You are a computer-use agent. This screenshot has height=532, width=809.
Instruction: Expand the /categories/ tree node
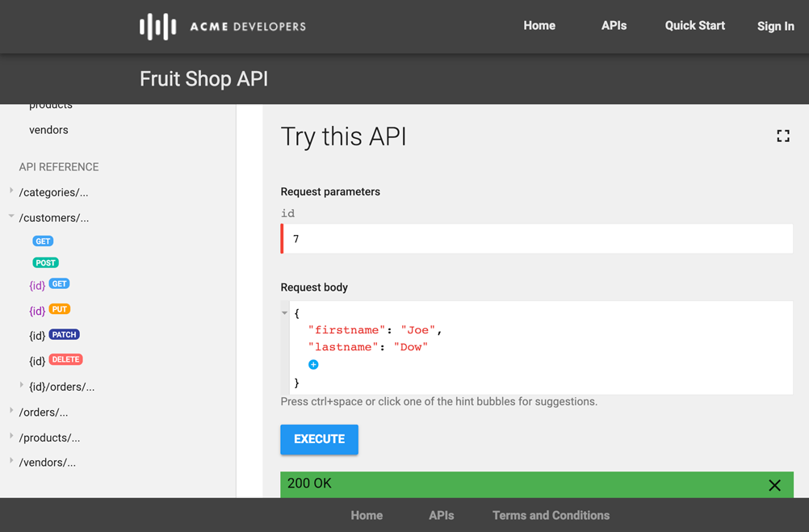11,191
